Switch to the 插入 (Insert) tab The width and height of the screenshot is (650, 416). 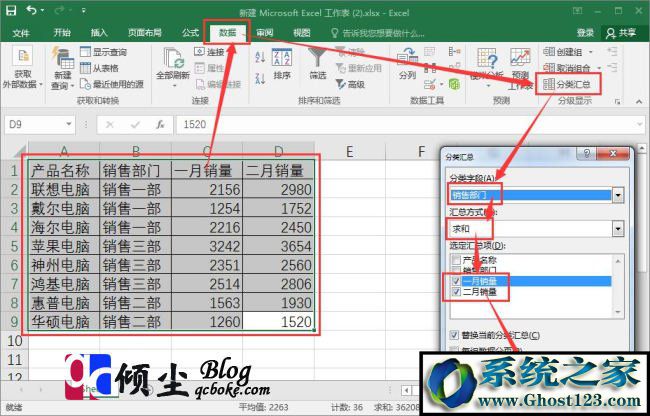coord(99,33)
